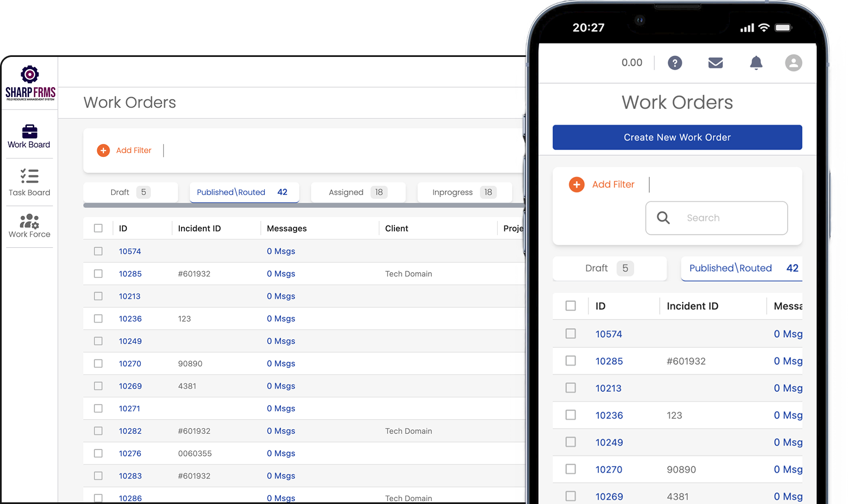
Task: Switch to the Inprogress tab
Action: point(464,193)
